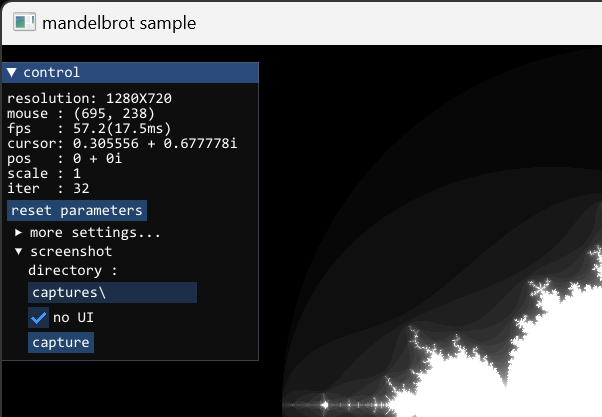Image resolution: width=602 pixels, height=417 pixels.
Task: Expand the more settings section
Action: coord(19,233)
